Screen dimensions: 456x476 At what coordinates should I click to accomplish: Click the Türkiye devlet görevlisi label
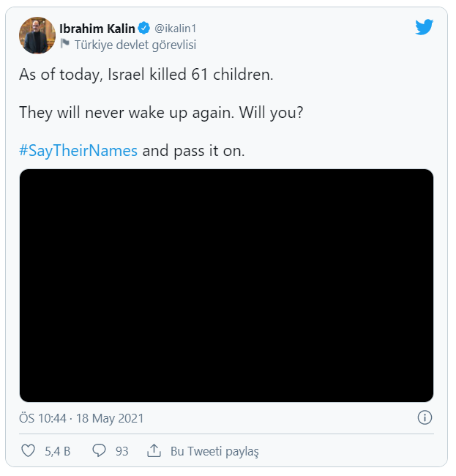coord(135,45)
